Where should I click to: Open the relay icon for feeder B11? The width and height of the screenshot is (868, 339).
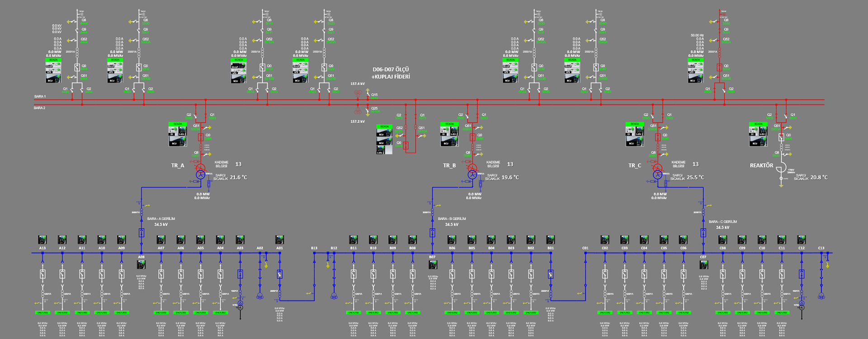(354, 240)
